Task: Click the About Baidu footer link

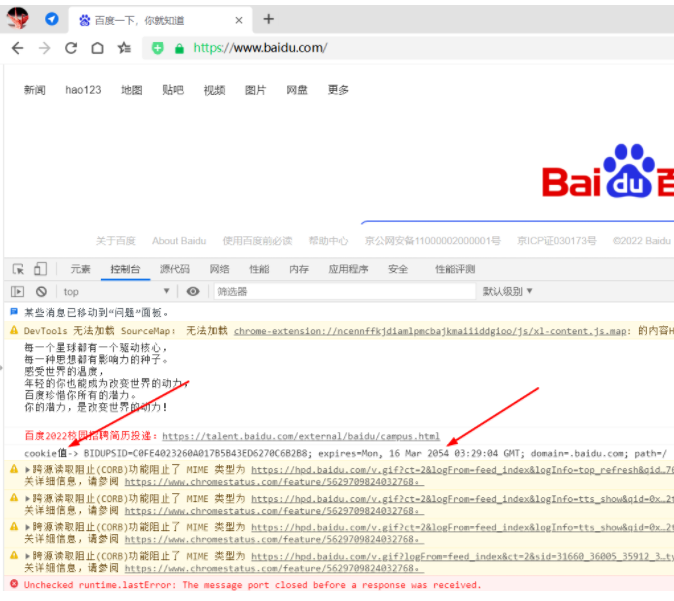Action: [179, 241]
